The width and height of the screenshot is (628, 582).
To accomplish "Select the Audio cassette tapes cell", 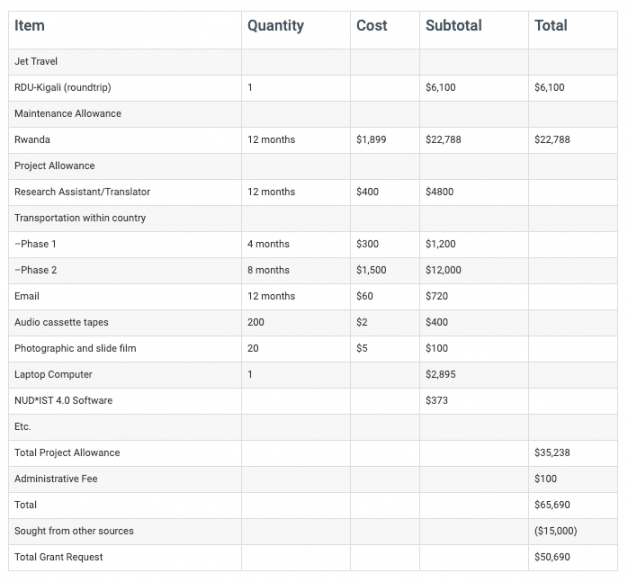I will [x=62, y=322].
